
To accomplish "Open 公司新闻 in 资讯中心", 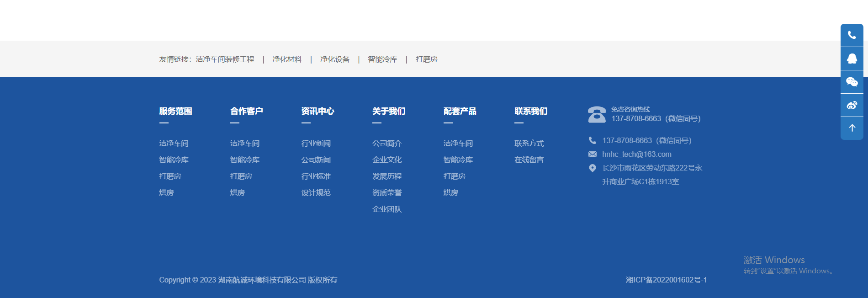I will (x=316, y=160).
